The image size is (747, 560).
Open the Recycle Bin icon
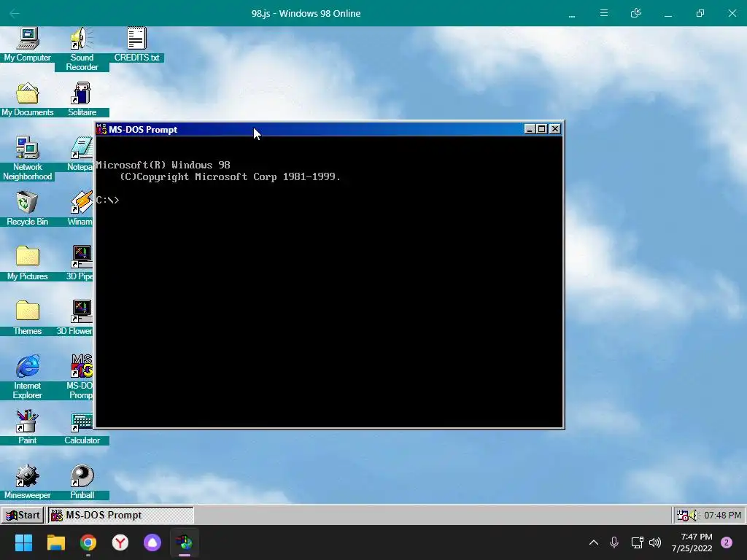click(28, 208)
